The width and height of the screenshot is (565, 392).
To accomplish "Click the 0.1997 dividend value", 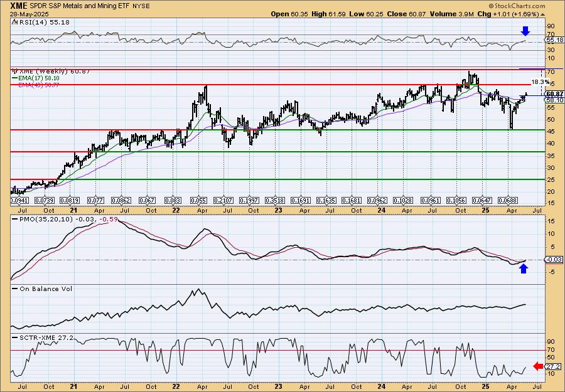I will click(x=249, y=200).
